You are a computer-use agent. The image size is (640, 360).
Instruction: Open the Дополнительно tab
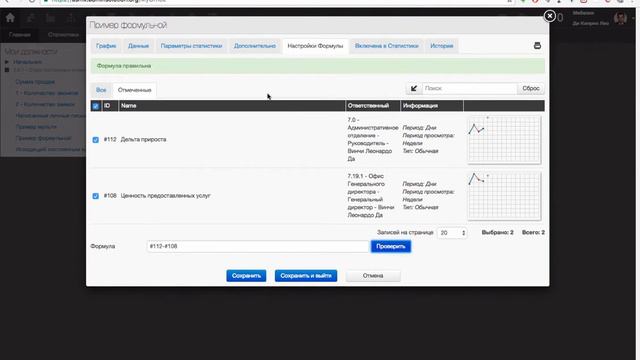[x=255, y=46]
